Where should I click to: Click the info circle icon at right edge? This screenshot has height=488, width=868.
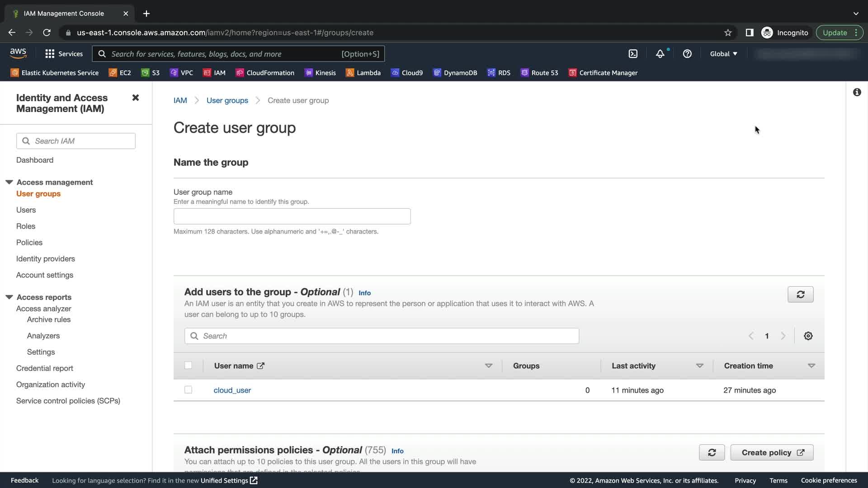tap(857, 92)
